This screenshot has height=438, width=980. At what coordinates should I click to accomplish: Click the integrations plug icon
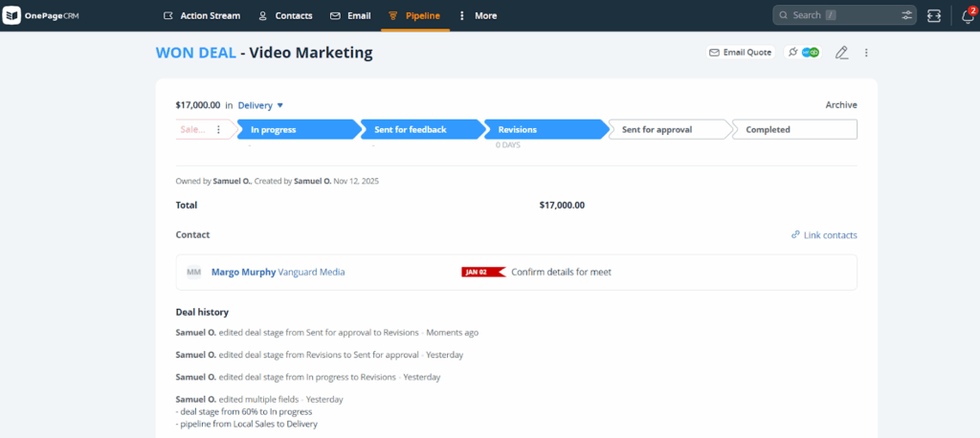(x=791, y=53)
